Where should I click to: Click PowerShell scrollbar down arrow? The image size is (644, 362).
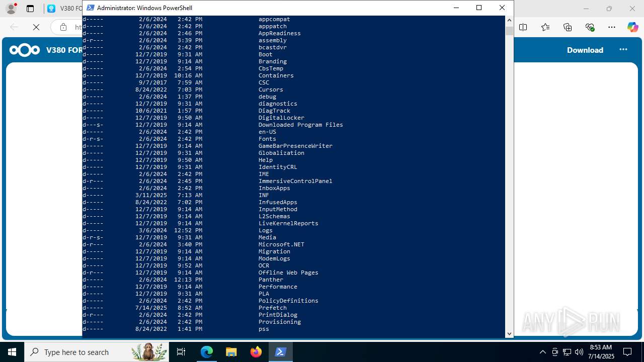(509, 334)
